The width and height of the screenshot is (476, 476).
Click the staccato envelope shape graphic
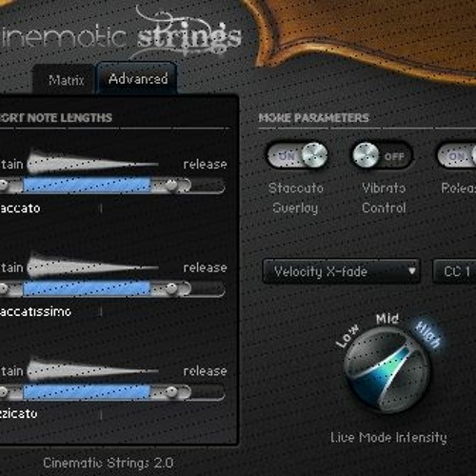[92, 163]
